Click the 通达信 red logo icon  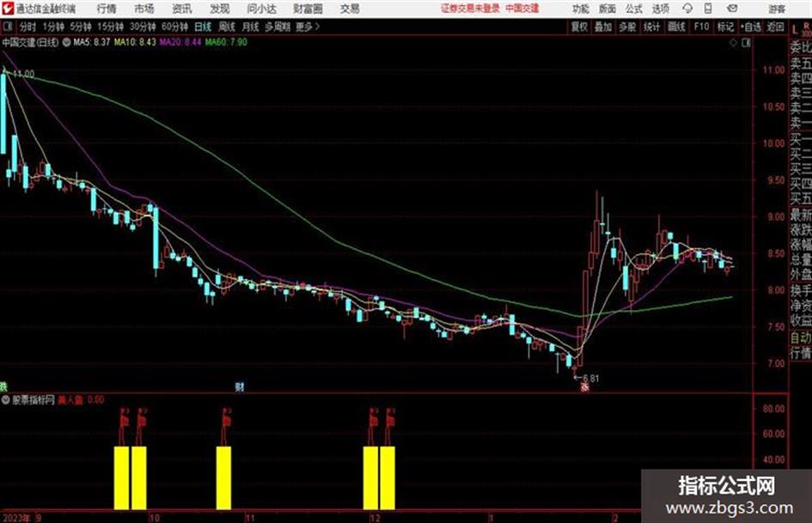(x=7, y=9)
